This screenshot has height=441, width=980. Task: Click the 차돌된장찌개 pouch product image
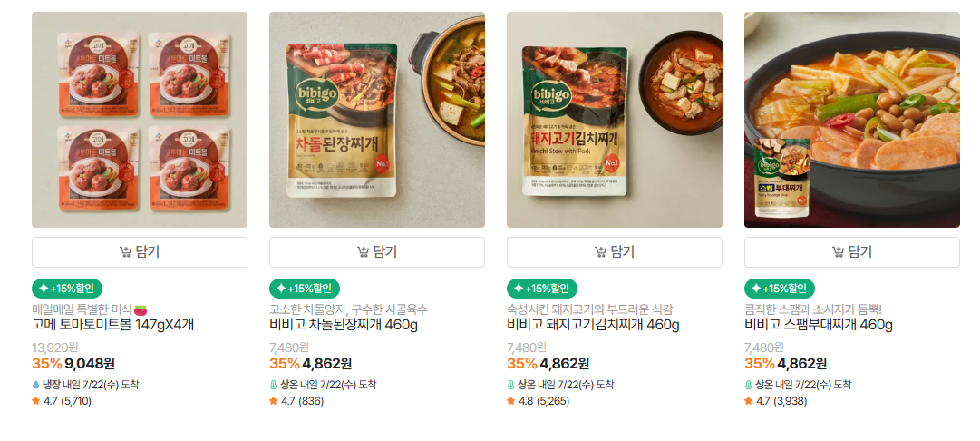coord(377,120)
